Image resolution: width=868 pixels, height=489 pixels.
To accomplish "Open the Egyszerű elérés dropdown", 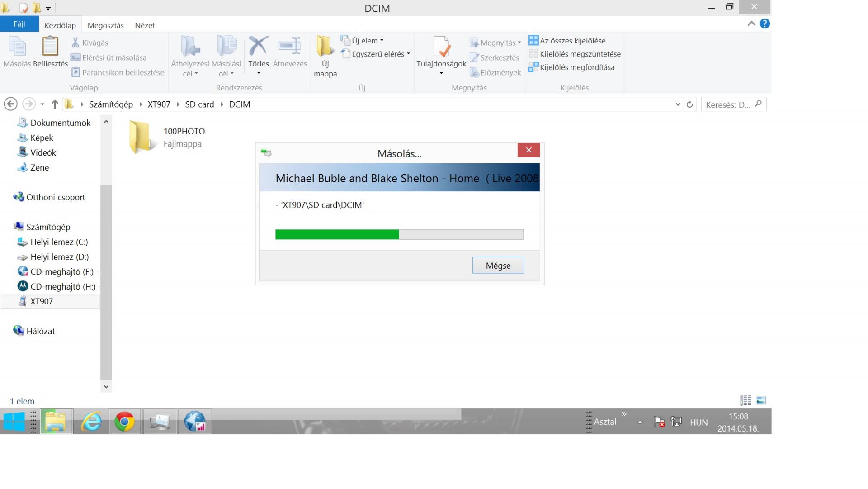I will 375,54.
